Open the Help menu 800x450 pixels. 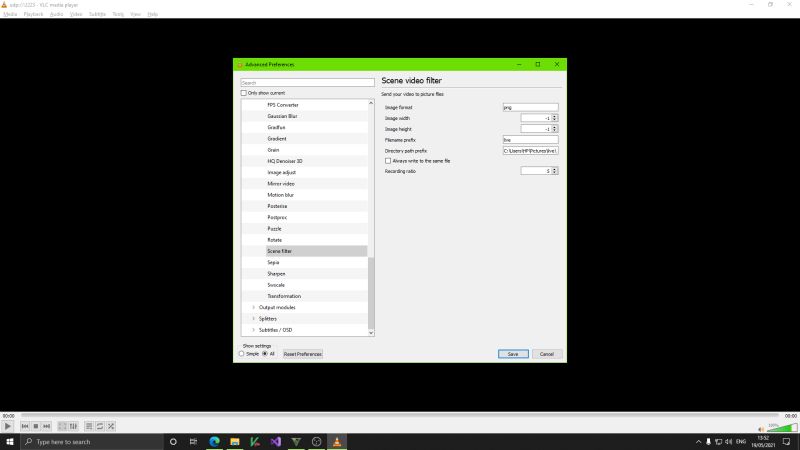coord(153,14)
